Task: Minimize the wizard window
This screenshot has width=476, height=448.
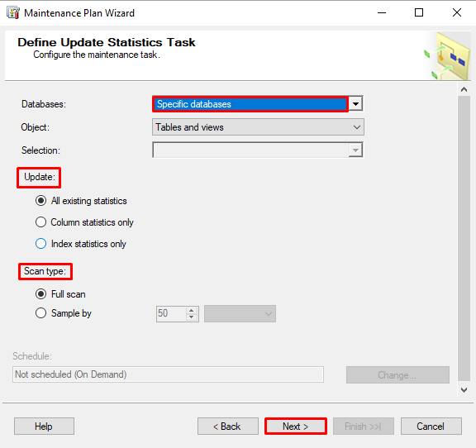Action: coord(382,12)
